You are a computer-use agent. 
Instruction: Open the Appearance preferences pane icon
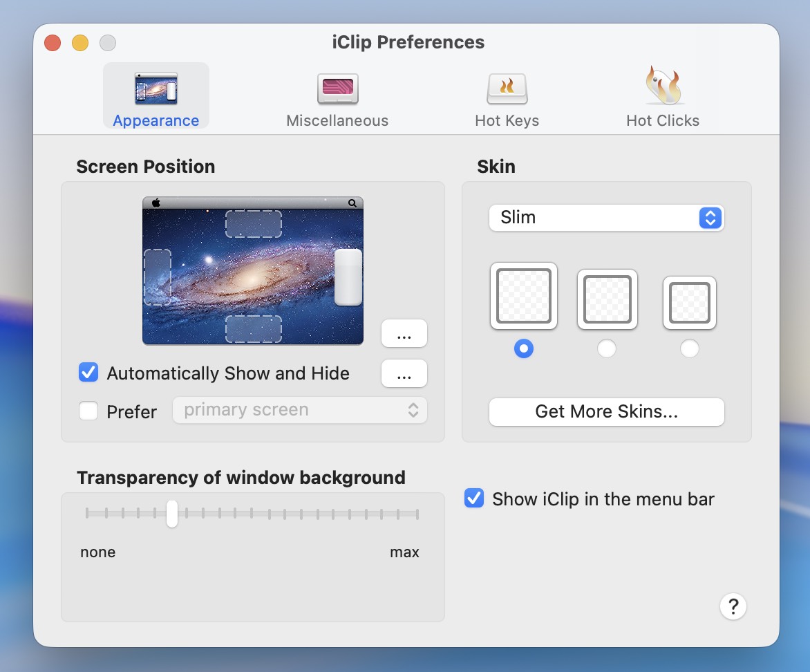tap(156, 90)
